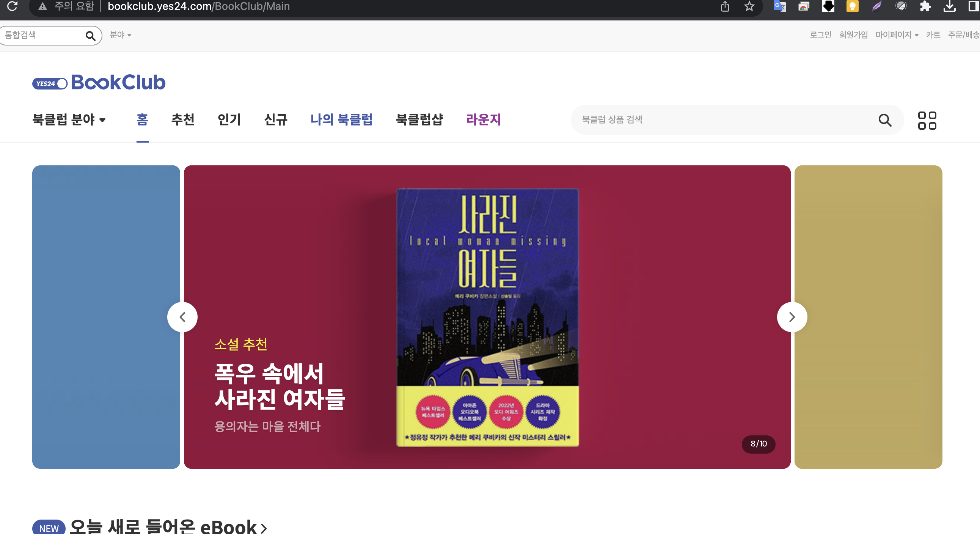The image size is (980, 534).
Task: Expand the 분야 dropdown next to search
Action: coord(120,35)
